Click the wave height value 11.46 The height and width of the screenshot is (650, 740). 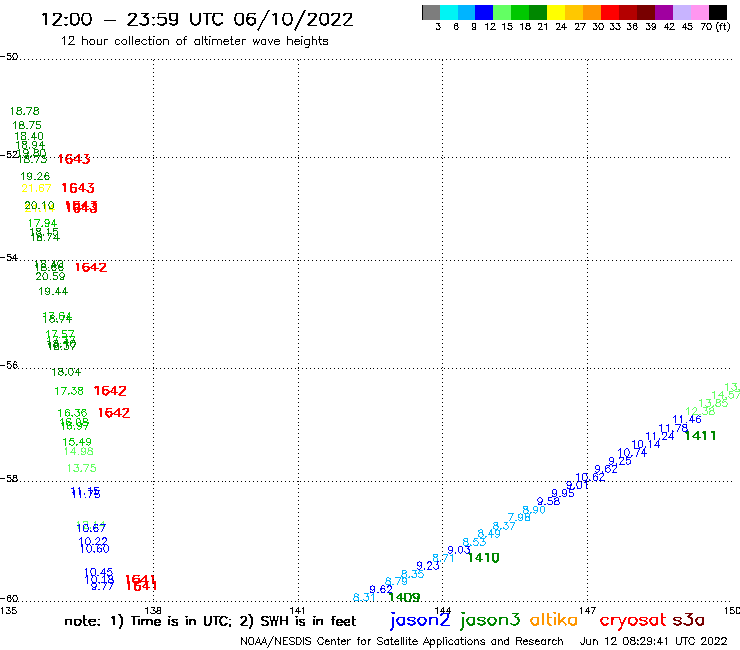(687, 419)
